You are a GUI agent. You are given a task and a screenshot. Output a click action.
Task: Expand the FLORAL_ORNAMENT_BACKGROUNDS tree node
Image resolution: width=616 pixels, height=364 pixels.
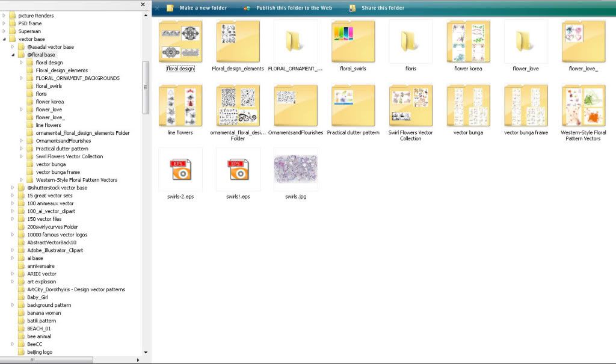(x=22, y=78)
